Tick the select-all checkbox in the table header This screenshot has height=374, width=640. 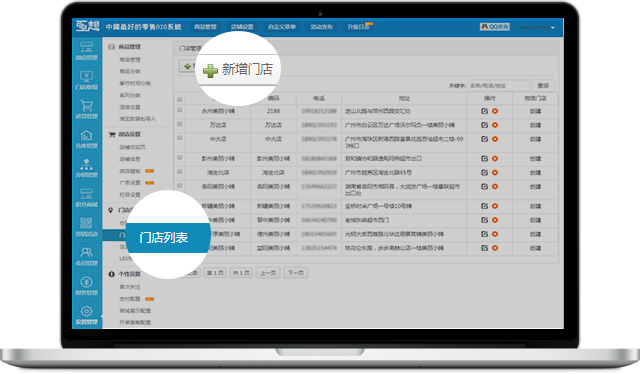pos(180,99)
